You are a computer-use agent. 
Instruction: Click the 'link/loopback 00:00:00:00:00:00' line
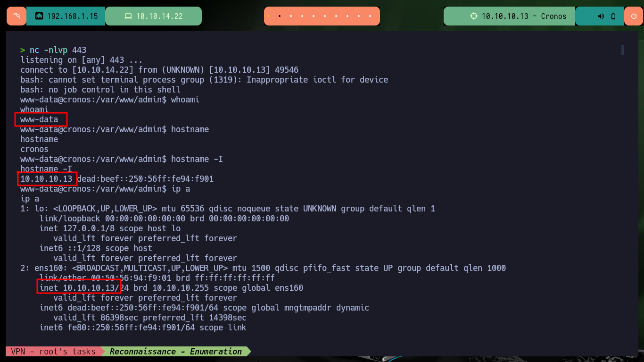[164, 219]
